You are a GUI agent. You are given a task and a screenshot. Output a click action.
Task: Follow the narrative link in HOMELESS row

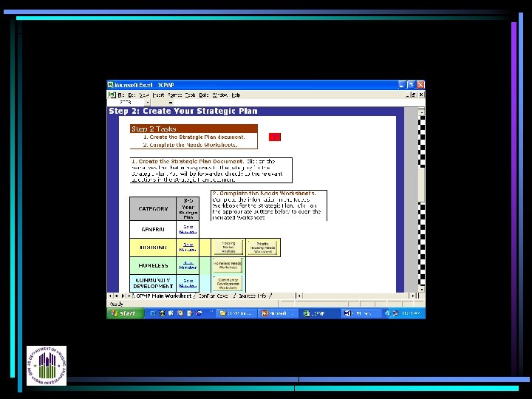coord(188,265)
